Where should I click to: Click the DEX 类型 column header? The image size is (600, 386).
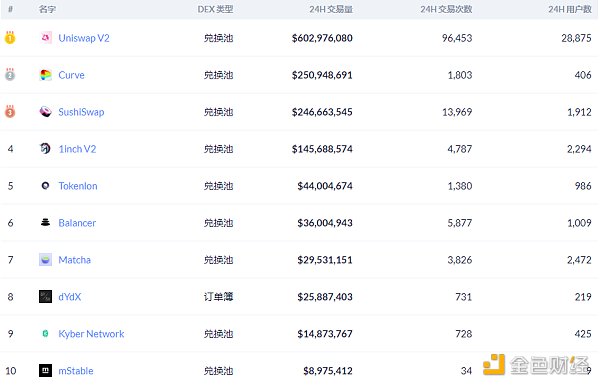(x=215, y=9)
